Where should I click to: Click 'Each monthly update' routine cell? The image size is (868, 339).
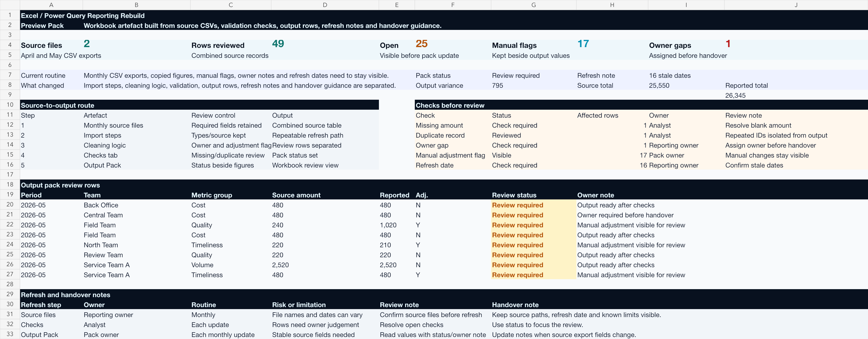click(x=223, y=335)
